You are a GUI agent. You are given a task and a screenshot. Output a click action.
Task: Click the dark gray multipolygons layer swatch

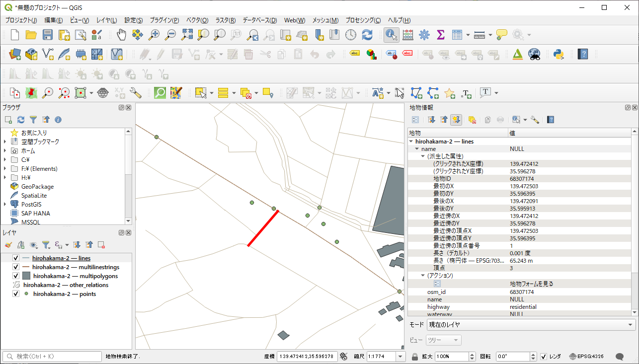click(26, 276)
